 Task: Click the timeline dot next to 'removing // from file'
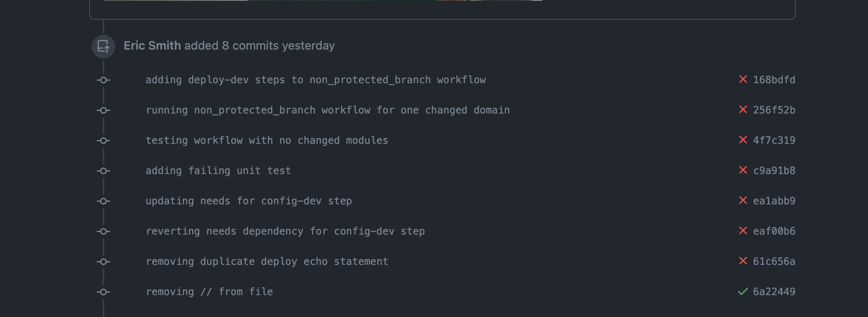click(103, 291)
